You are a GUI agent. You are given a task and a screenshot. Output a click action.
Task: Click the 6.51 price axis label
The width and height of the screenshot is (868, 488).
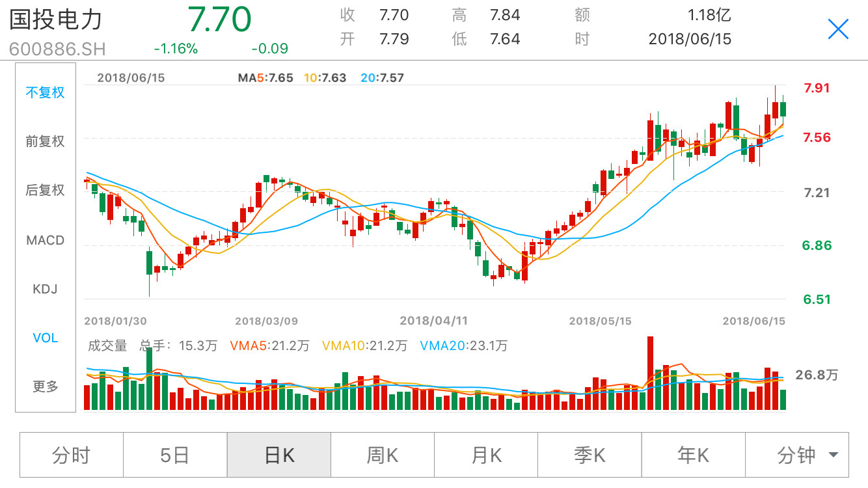click(817, 299)
